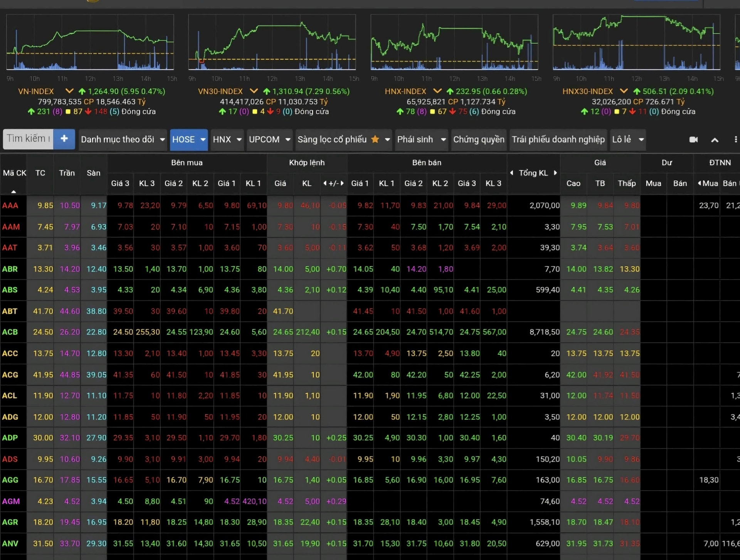Open stock symbol ACB
This screenshot has height=560, width=740.
pyautogui.click(x=10, y=332)
